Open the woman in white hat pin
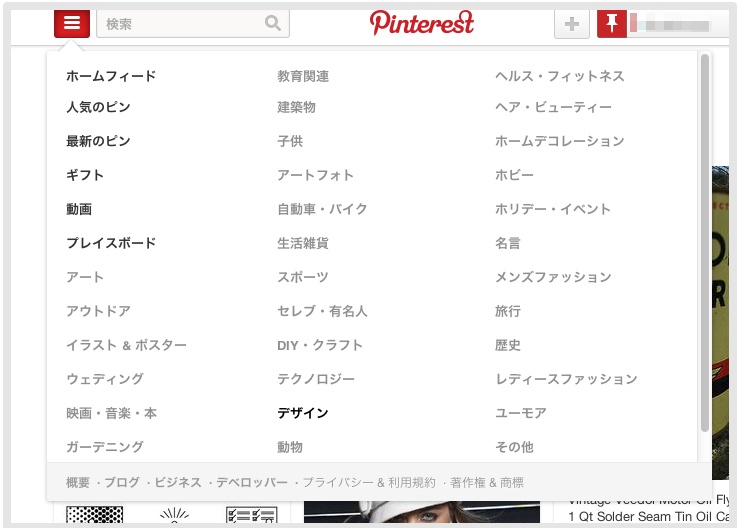This screenshot has width=742, height=528. point(422,512)
